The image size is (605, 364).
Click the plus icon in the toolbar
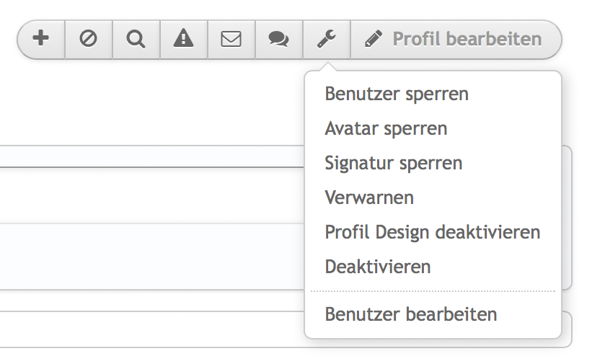[x=41, y=39]
